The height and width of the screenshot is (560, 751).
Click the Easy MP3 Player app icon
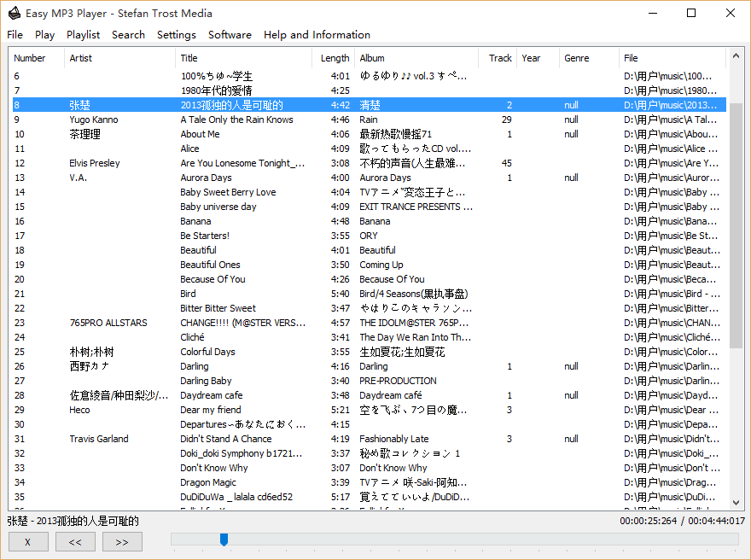15,13
